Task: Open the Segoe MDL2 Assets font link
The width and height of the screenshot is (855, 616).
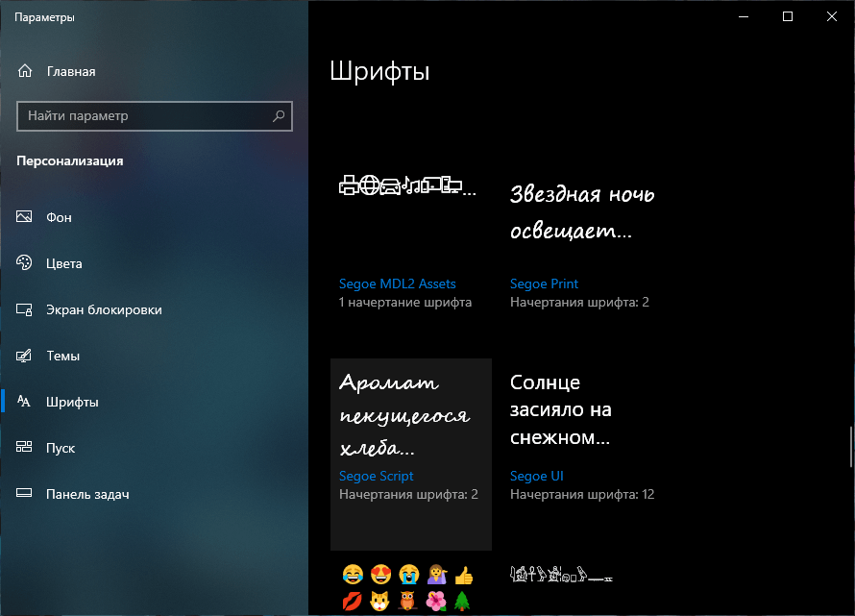Action: 397,283
